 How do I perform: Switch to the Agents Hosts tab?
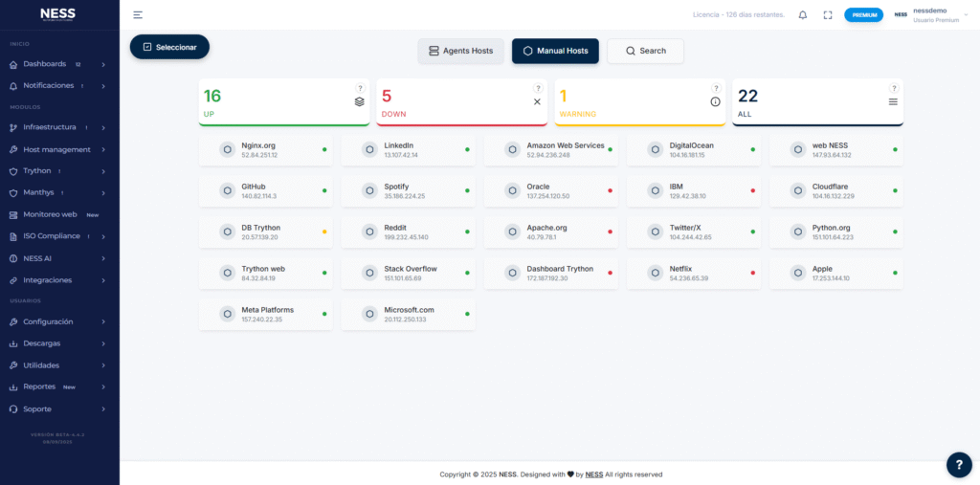point(460,51)
